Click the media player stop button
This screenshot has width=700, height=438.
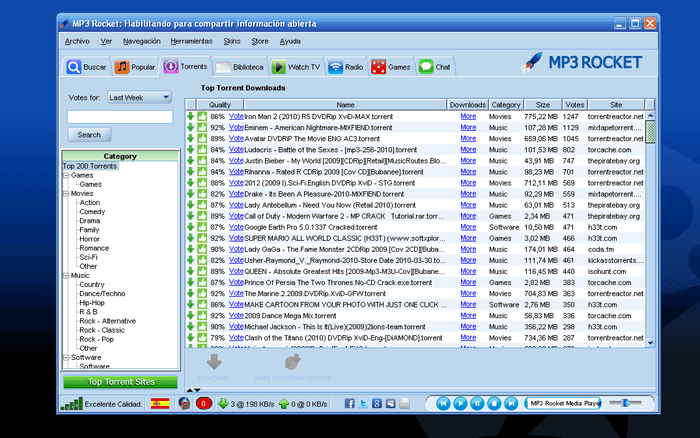click(x=494, y=404)
